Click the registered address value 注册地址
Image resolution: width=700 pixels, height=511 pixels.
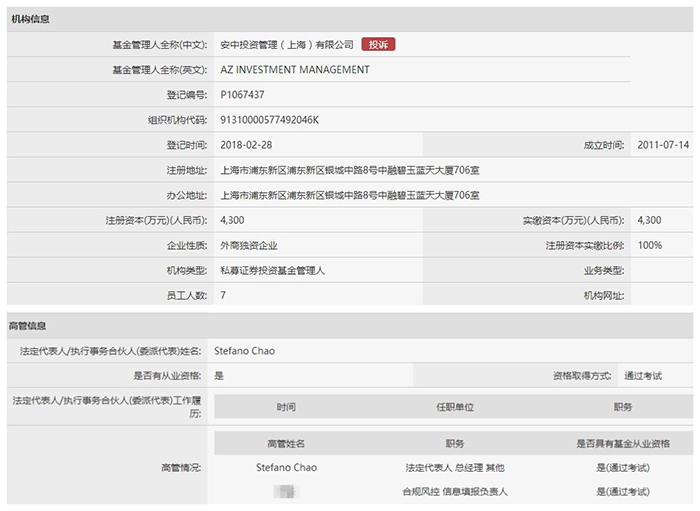coord(350,170)
